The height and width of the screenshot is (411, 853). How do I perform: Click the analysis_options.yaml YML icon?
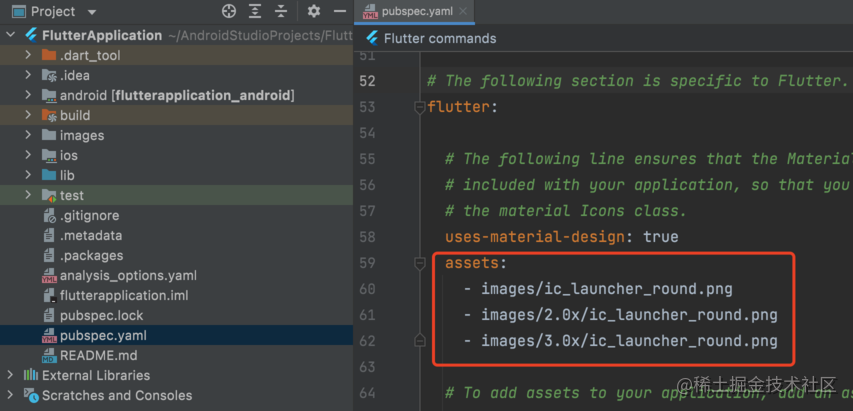pyautogui.click(x=49, y=276)
